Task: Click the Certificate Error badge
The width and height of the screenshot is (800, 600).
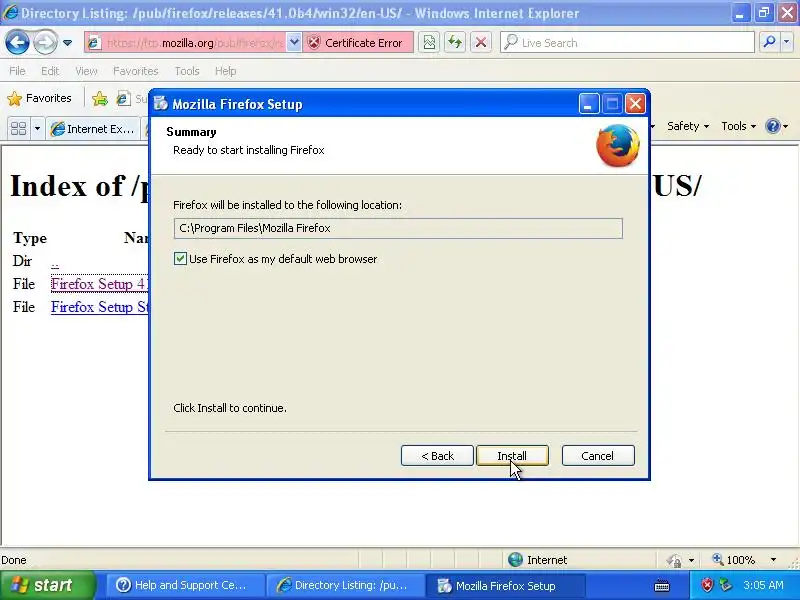Action: click(358, 43)
